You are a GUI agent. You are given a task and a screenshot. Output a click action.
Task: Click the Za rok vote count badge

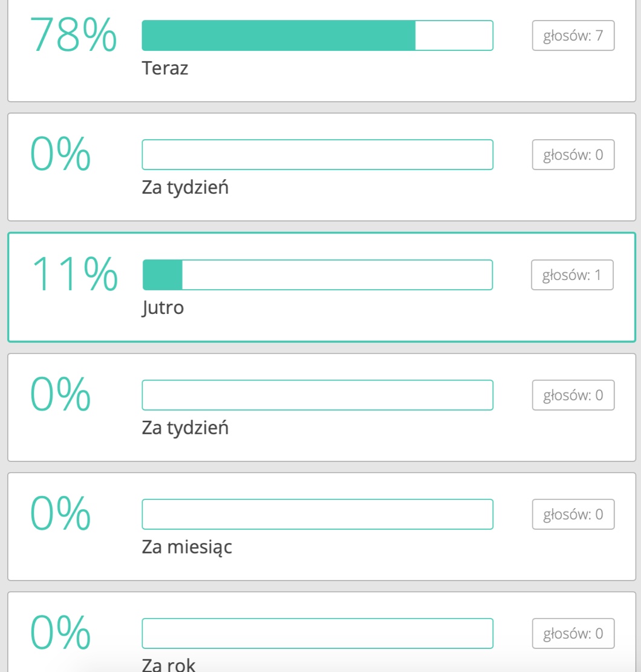tap(573, 633)
